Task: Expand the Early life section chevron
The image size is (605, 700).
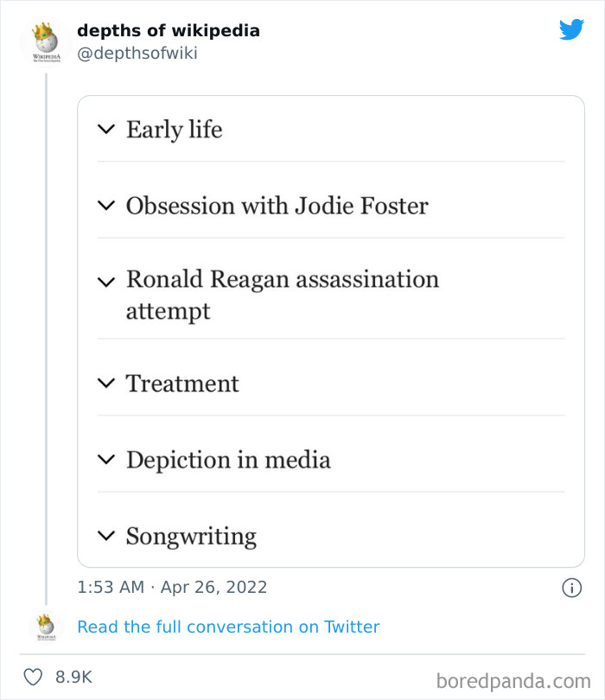Action: coord(106,130)
